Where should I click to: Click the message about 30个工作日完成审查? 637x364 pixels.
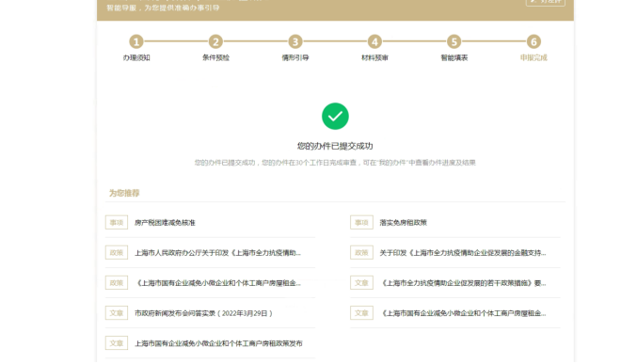point(335,163)
